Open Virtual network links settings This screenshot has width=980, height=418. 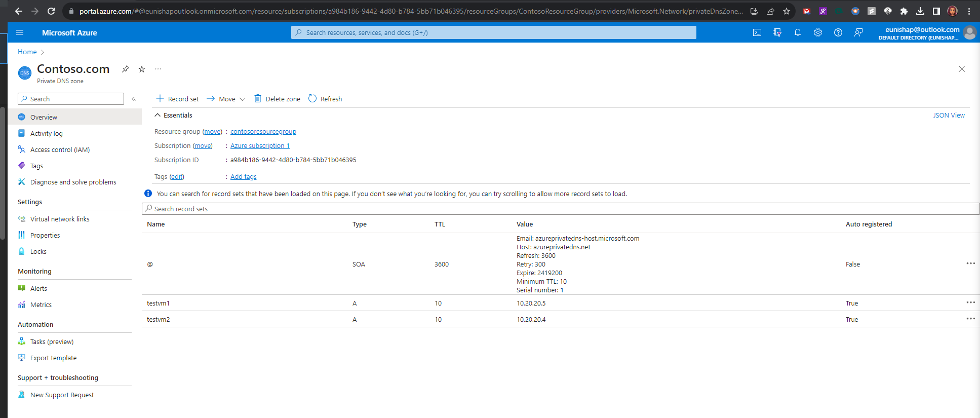(60, 219)
